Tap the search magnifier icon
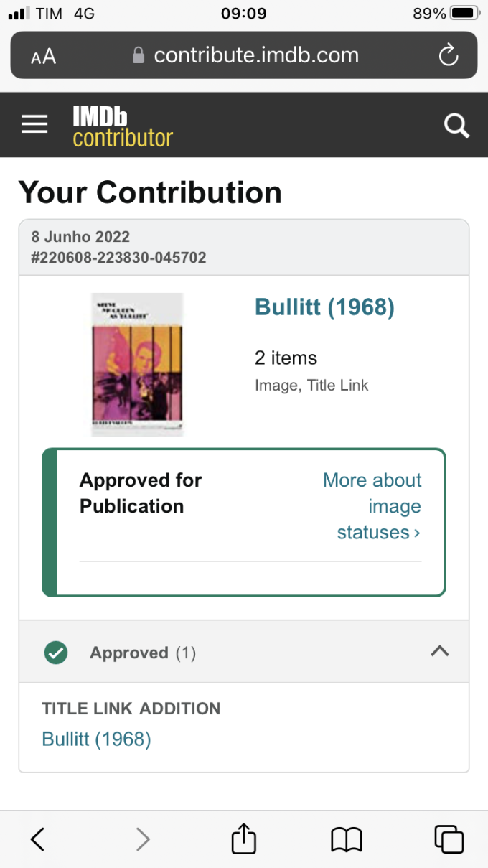The image size is (488, 868). 456,126
